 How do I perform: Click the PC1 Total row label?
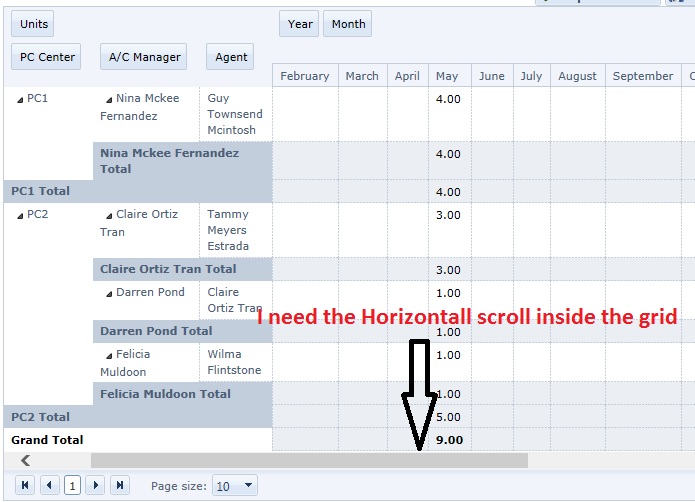tap(41, 191)
